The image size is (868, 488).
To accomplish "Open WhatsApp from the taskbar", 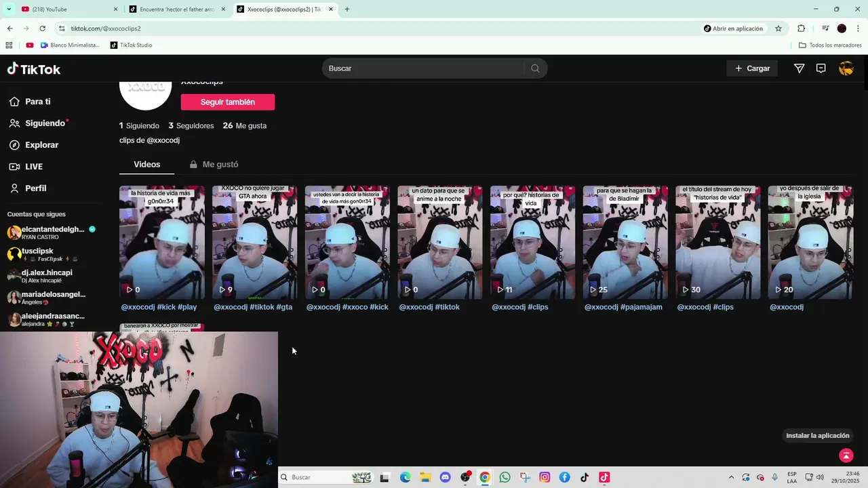I will pos(505,477).
